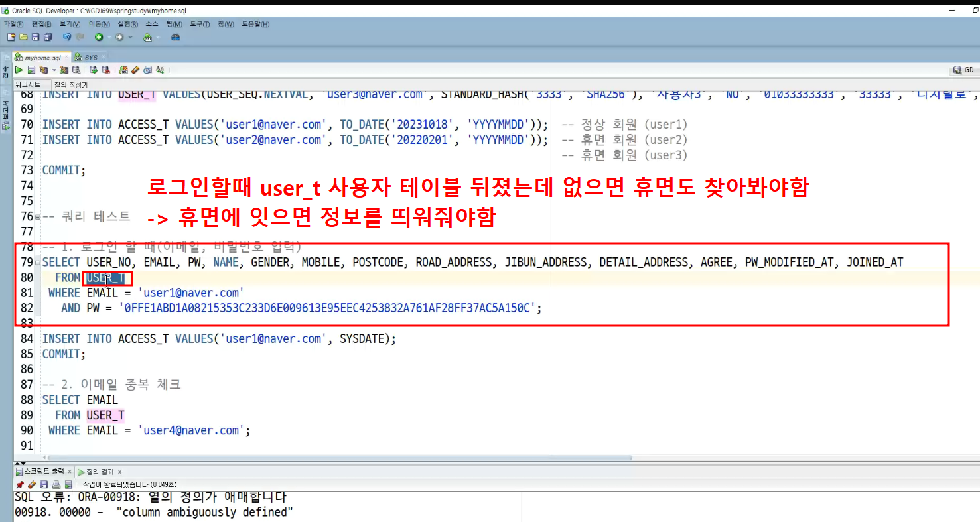
Task: Run the script from the worksheet toolbar
Action: coord(31,70)
